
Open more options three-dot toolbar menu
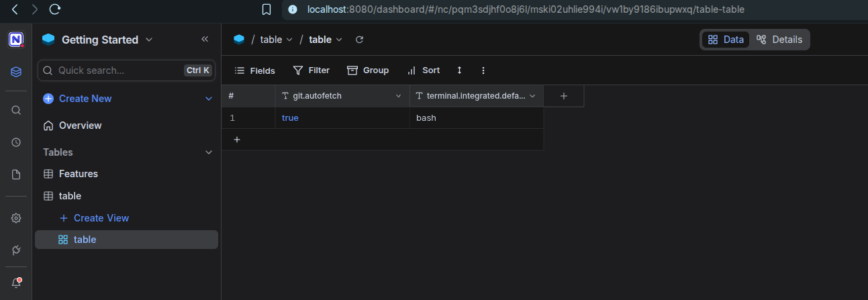click(483, 70)
